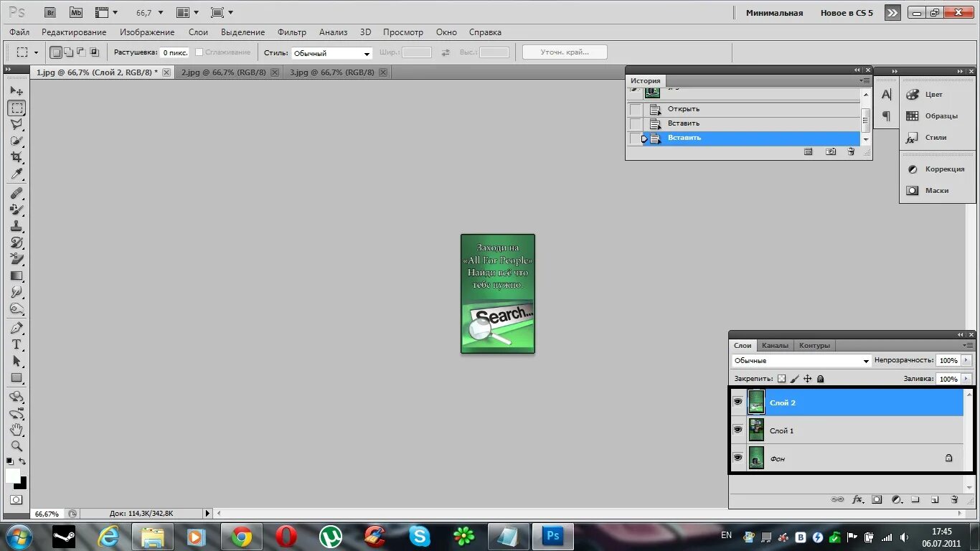Switch to the Контуры tab
Screen dimensions: 980x551
coord(814,346)
